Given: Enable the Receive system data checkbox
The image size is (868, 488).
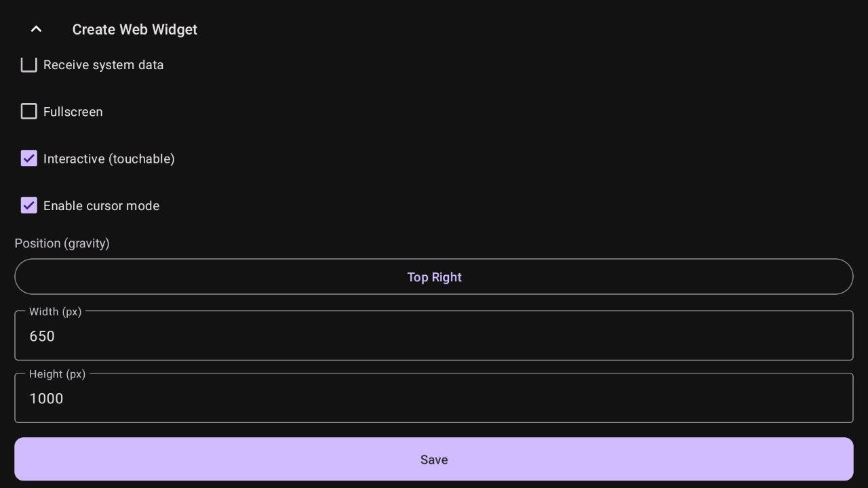Looking at the screenshot, I should coord(28,65).
